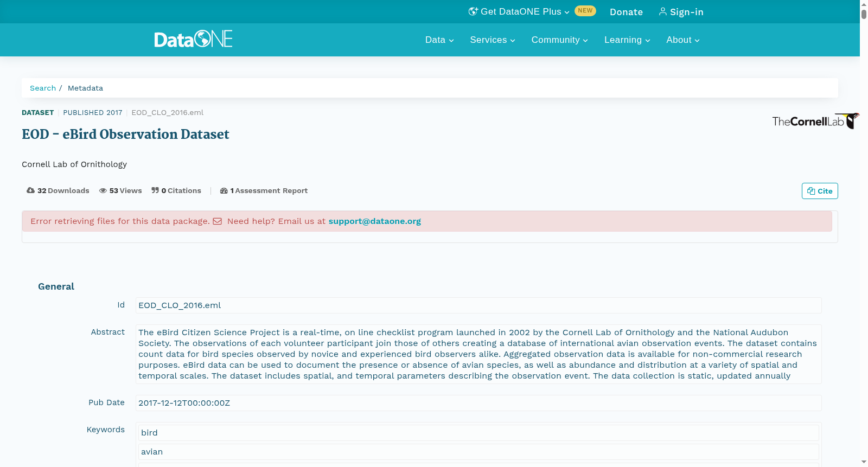Open the Services menu

click(493, 40)
